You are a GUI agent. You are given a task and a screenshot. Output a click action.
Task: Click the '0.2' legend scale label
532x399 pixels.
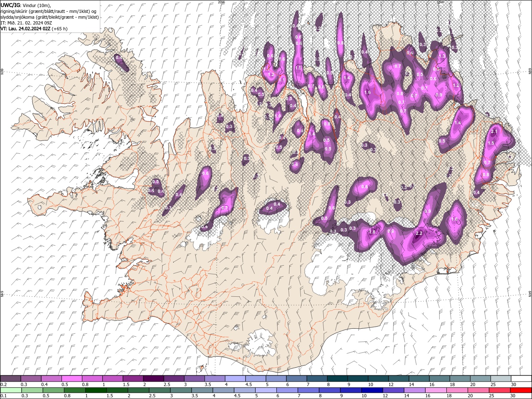tap(3, 384)
